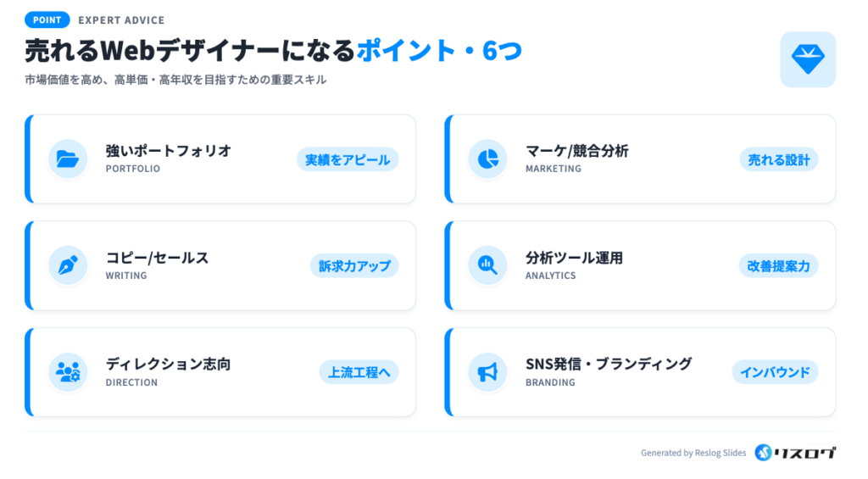The height and width of the screenshot is (479, 868).
Task: Click the people gear Direction icon
Action: point(68,372)
